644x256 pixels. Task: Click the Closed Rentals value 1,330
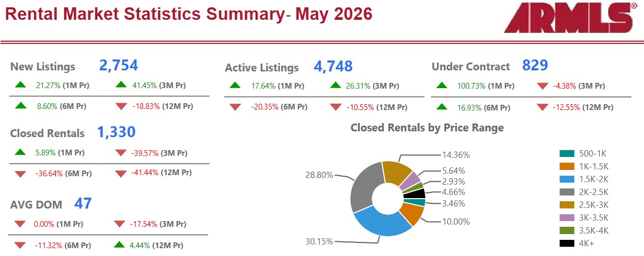click(x=116, y=132)
